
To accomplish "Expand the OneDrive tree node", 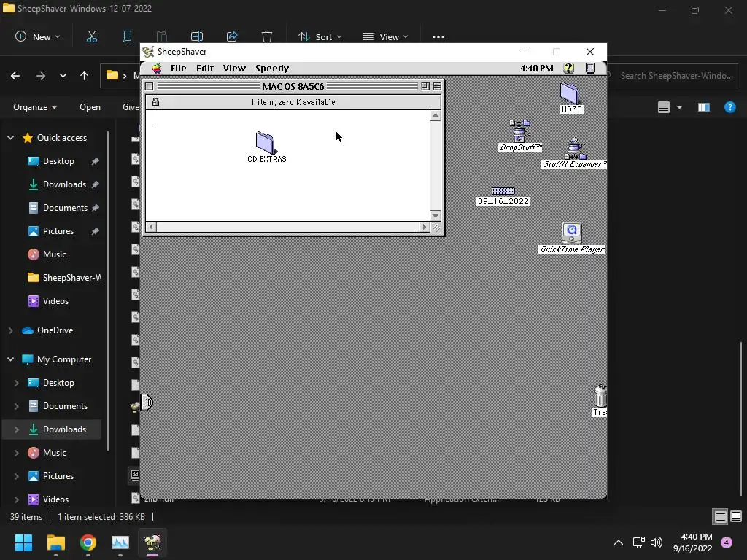I will (10, 330).
